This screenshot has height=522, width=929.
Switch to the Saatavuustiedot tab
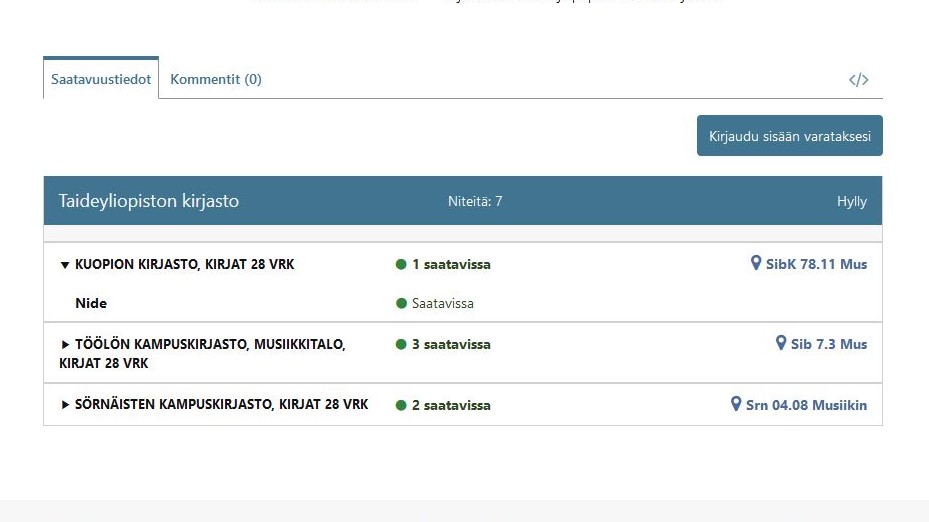point(101,79)
